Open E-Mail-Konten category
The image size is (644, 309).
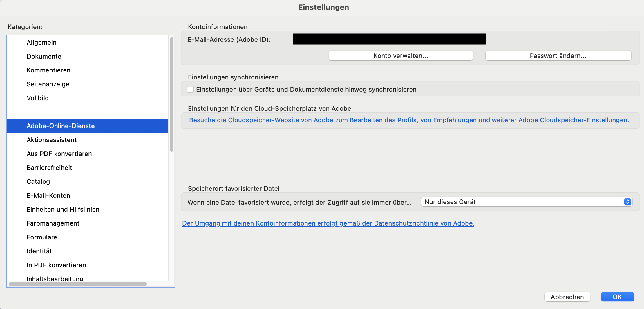pos(88,195)
